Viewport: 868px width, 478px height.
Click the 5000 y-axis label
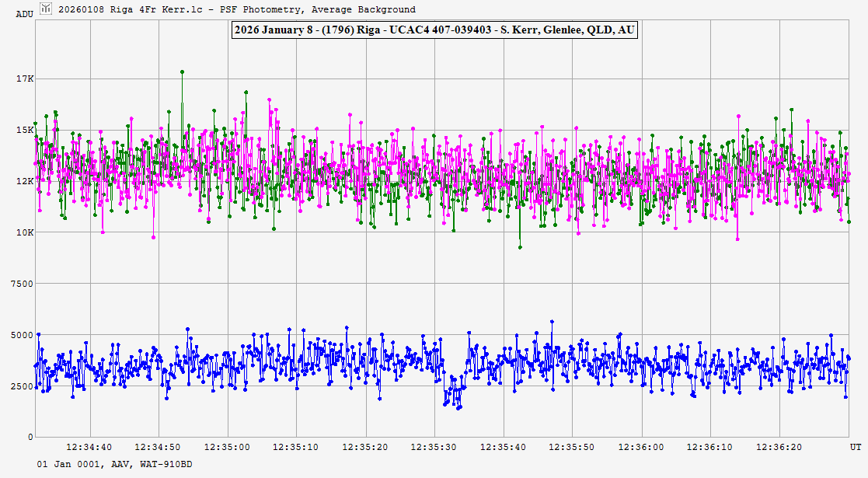[22, 335]
